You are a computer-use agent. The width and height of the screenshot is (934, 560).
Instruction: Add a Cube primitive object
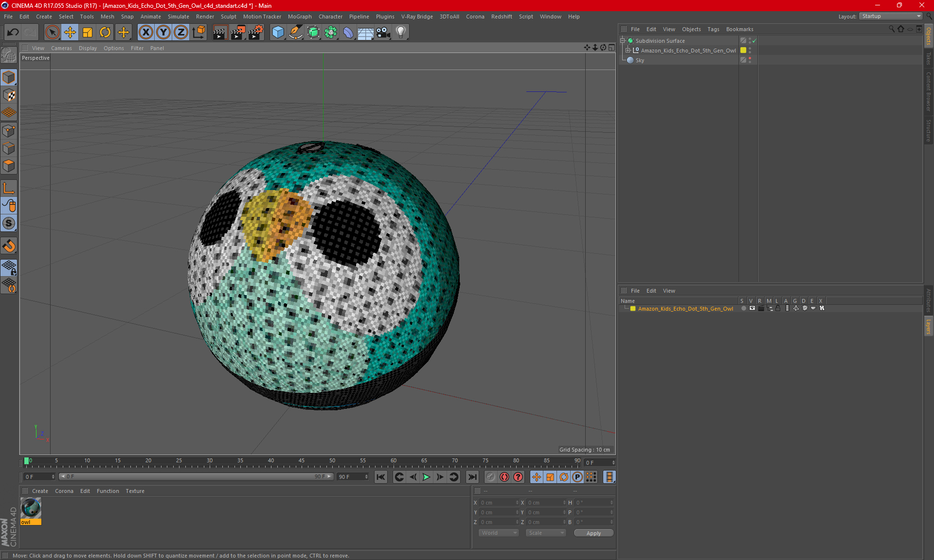[278, 33]
